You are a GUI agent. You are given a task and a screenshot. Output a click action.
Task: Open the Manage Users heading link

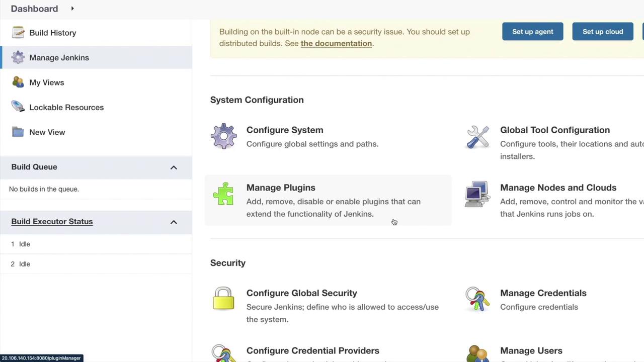(x=531, y=350)
